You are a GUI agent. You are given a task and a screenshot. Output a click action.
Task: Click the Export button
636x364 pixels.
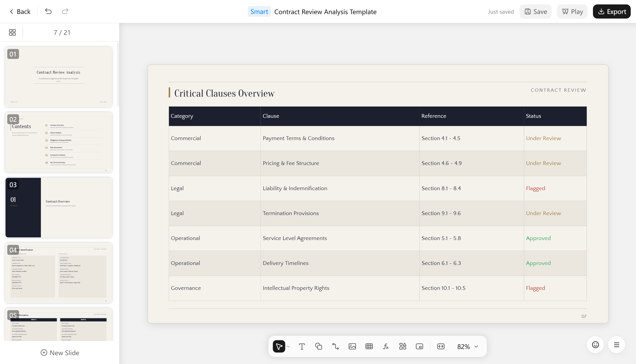[612, 11]
